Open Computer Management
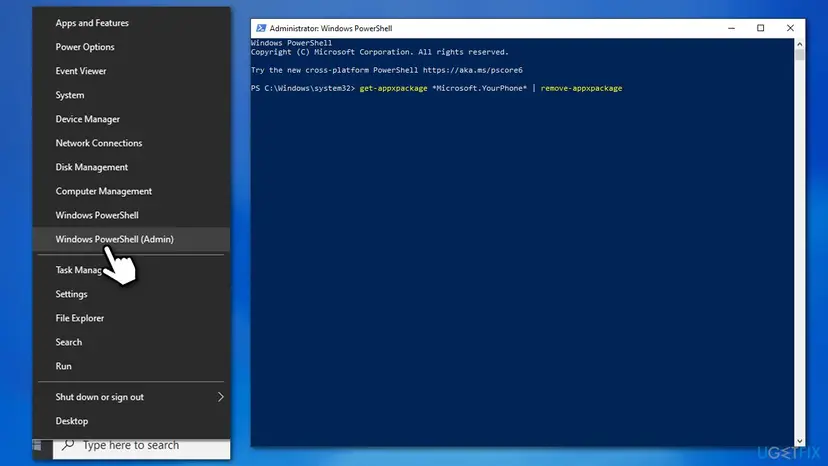Image resolution: width=828 pixels, height=466 pixels. (x=131, y=191)
